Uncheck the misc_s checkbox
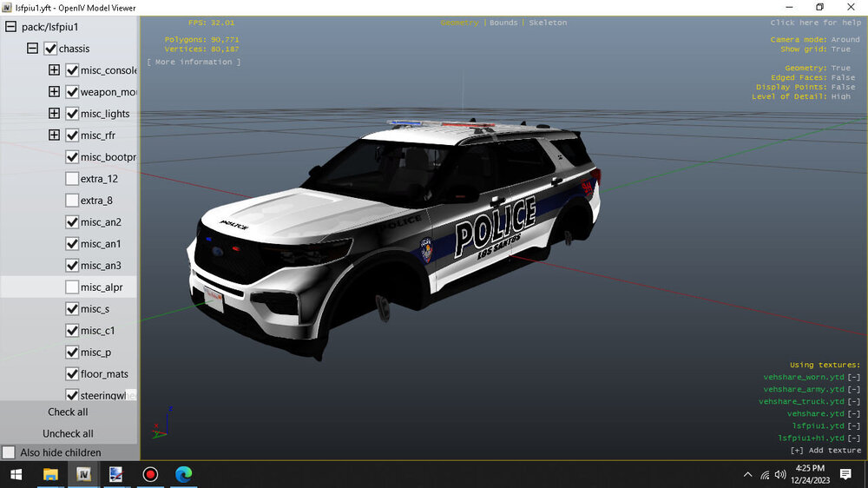The image size is (868, 488). (x=72, y=308)
